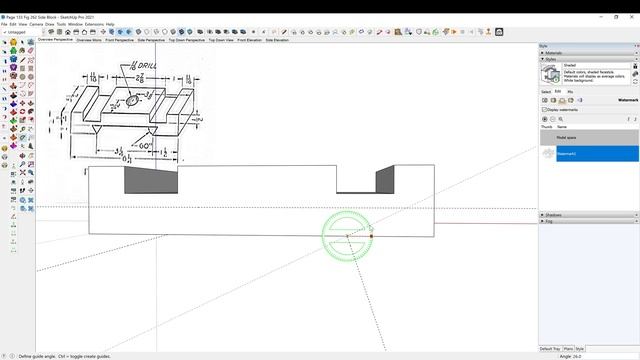Select the Scale tool
The width and height of the screenshot is (640, 360).
(x=22, y=120)
